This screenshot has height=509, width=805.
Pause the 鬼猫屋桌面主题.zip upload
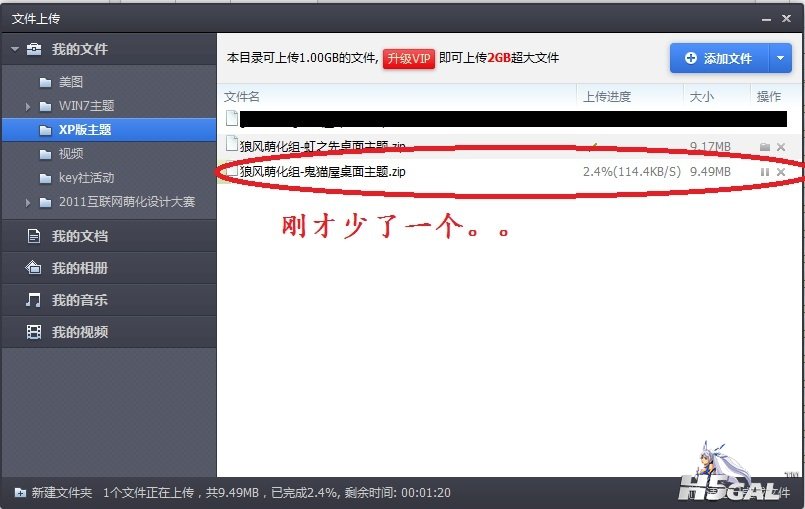[x=765, y=172]
